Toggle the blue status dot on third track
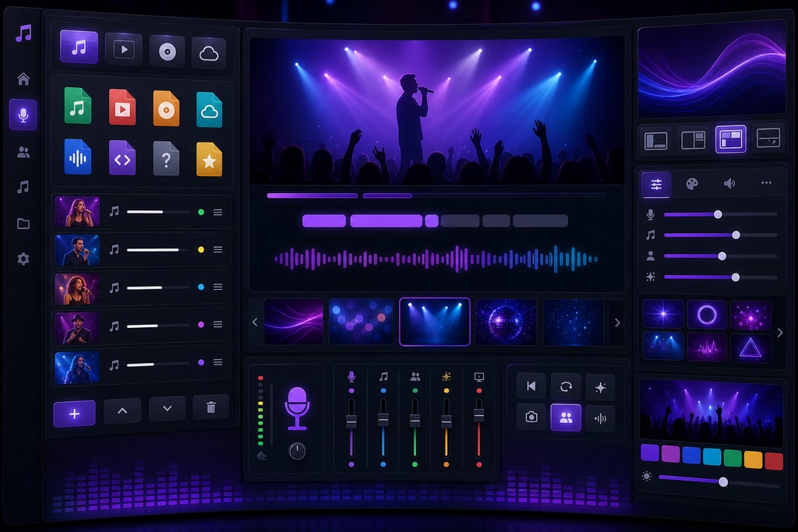 (201, 287)
